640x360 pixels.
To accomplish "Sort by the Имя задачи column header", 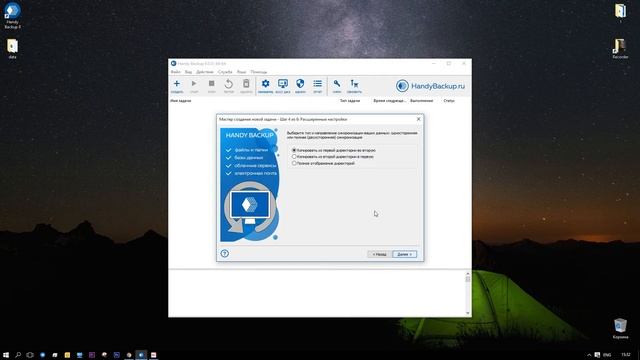I will [x=180, y=101].
